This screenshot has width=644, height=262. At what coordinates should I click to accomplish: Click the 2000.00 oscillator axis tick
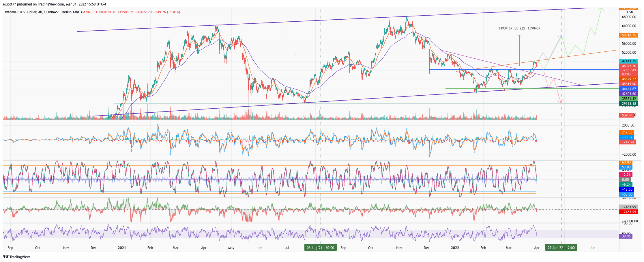click(628, 125)
